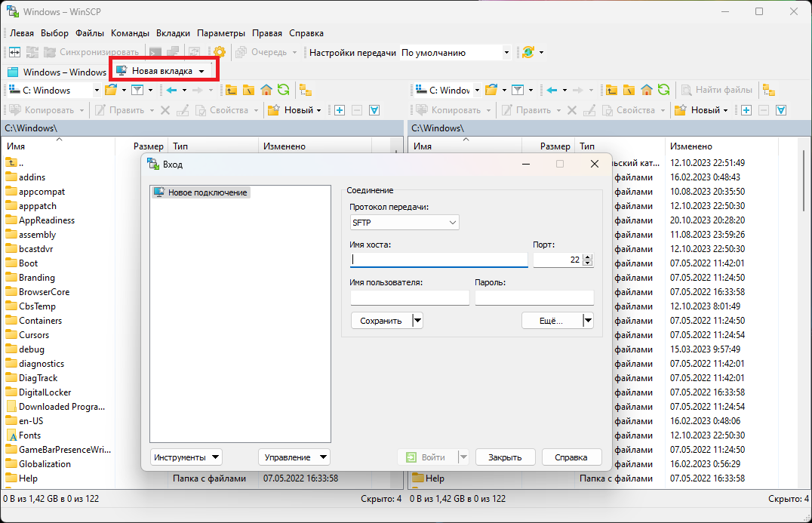This screenshot has height=523, width=812.
Task: Open the transfer protocol SFTP dropdown
Action: (404, 223)
